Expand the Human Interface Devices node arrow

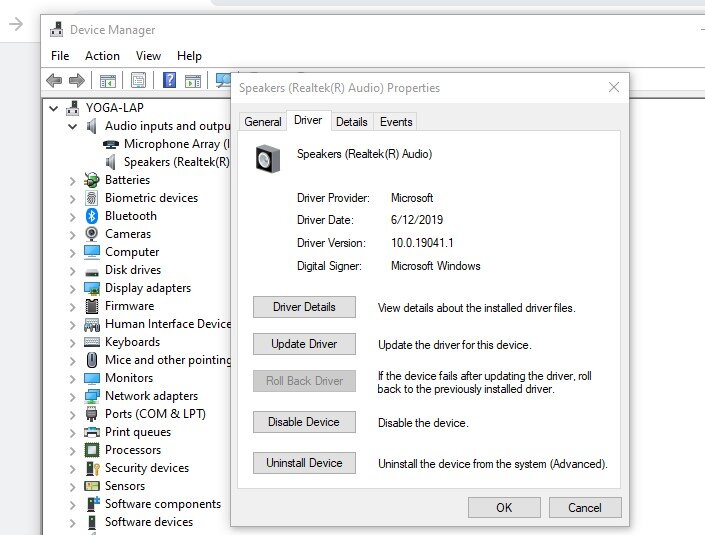(x=72, y=325)
